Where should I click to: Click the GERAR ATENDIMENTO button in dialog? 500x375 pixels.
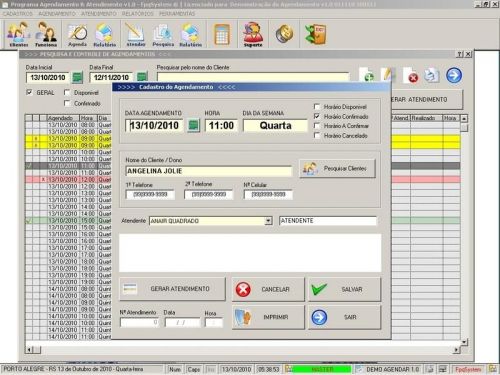(172, 289)
